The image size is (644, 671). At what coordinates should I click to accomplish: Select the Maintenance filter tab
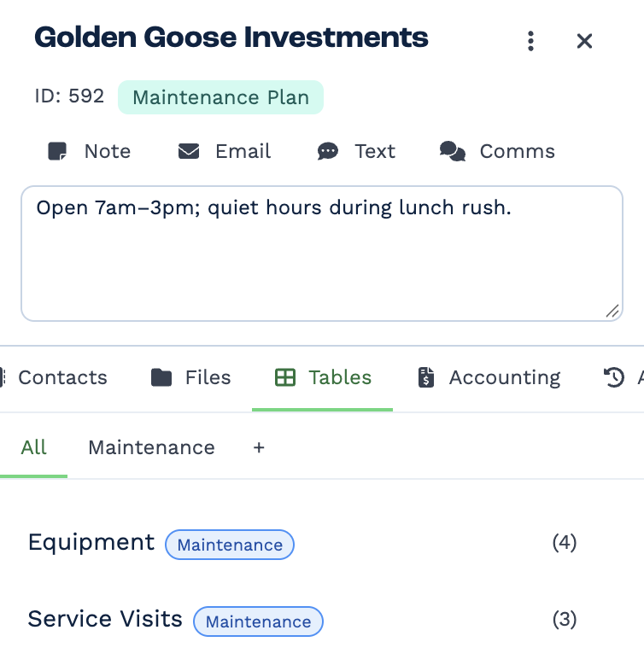click(151, 447)
